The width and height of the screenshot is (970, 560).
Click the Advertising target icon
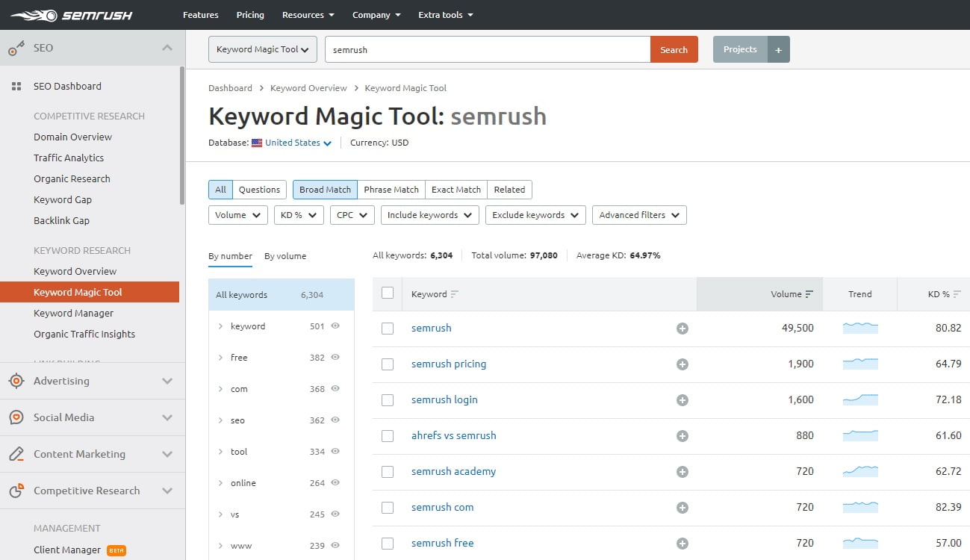pos(16,381)
